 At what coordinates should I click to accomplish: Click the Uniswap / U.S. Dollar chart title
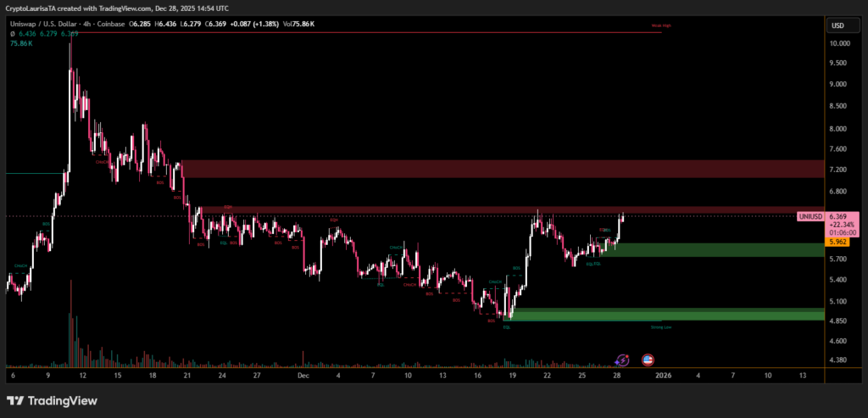56,24
